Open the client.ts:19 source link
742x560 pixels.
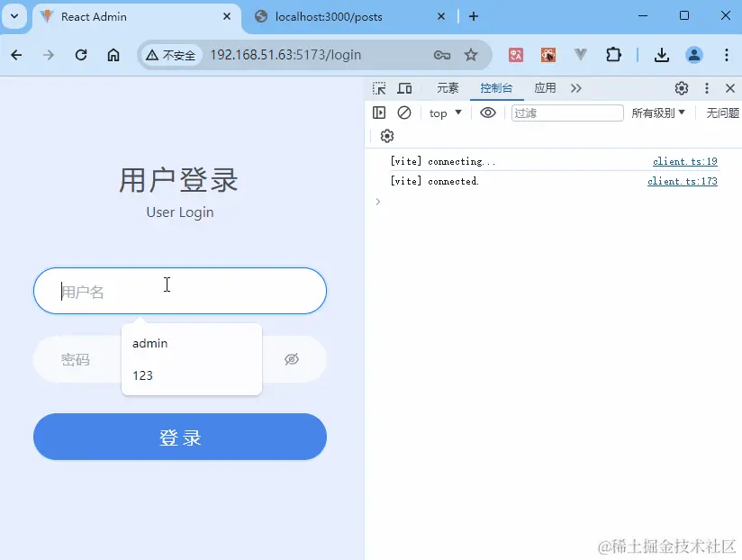[685, 161]
